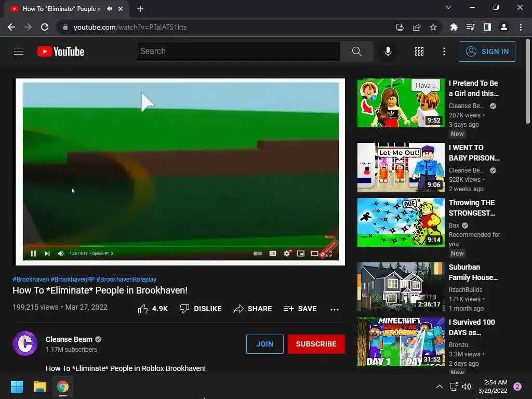Save the video to a playlist
This screenshot has height=399, width=532.
coord(300,309)
